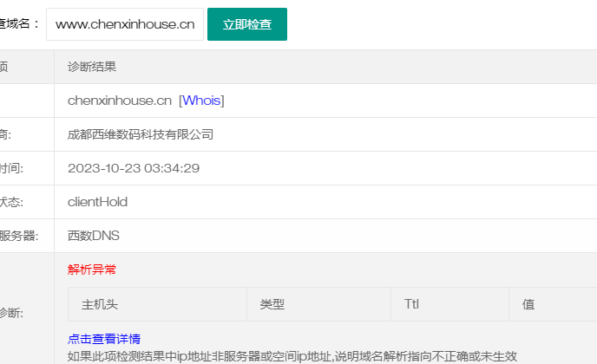The height and width of the screenshot is (364, 597).
Task: Click the 诊断结果 table header
Action: click(x=92, y=67)
